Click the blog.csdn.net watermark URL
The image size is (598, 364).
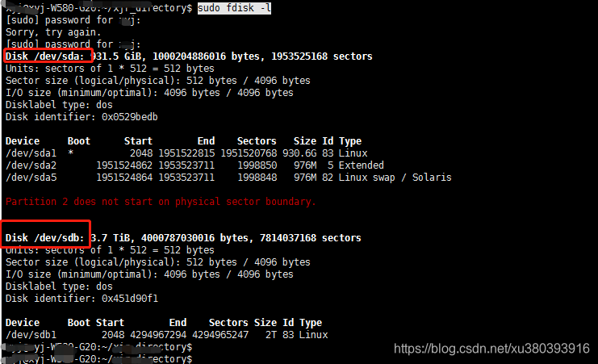pyautogui.click(x=491, y=349)
